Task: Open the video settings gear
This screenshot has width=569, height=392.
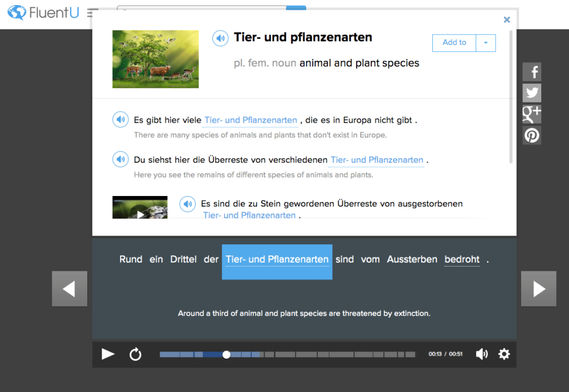Action: click(504, 354)
